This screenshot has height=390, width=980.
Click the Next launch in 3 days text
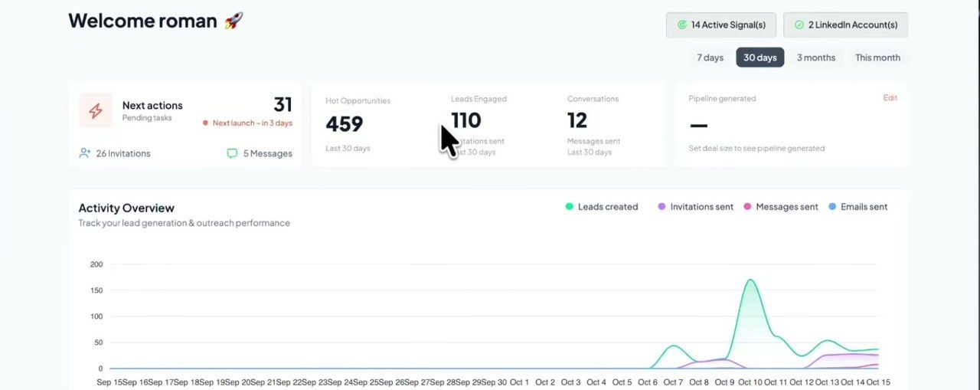tap(253, 123)
